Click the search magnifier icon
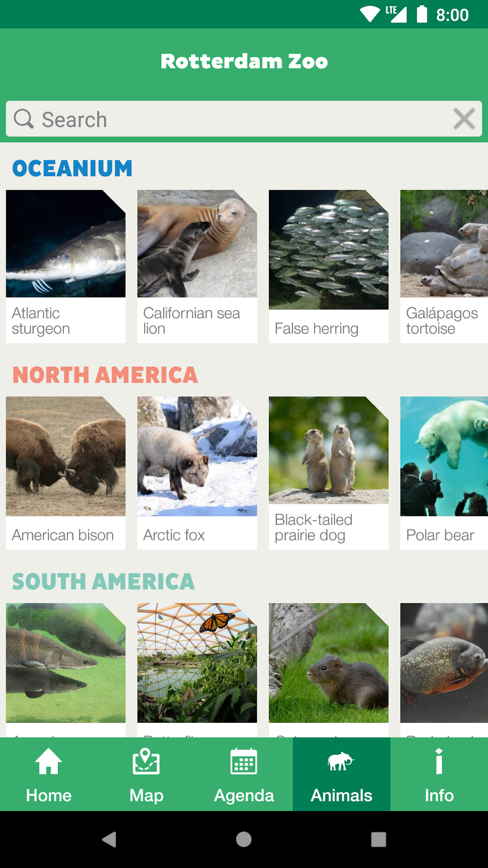 click(23, 119)
